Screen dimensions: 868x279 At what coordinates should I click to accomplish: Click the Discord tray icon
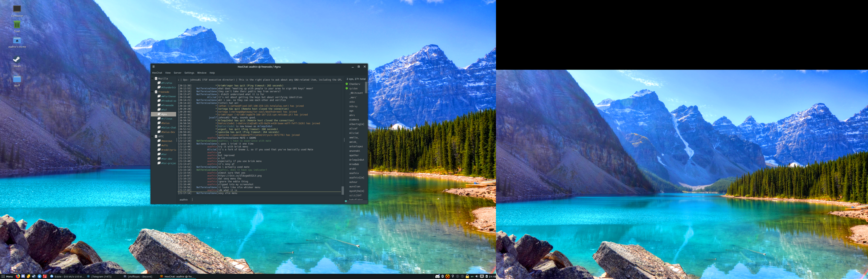(x=437, y=276)
